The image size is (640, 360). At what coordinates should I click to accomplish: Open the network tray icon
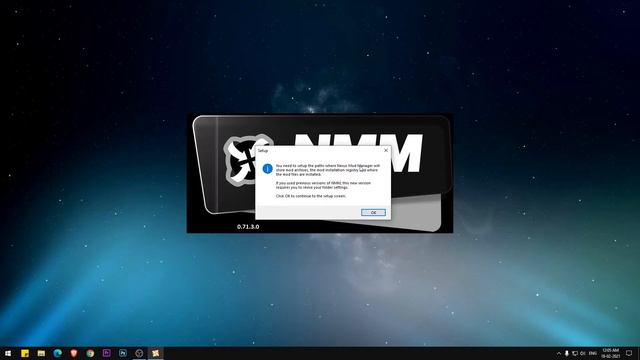(575, 353)
